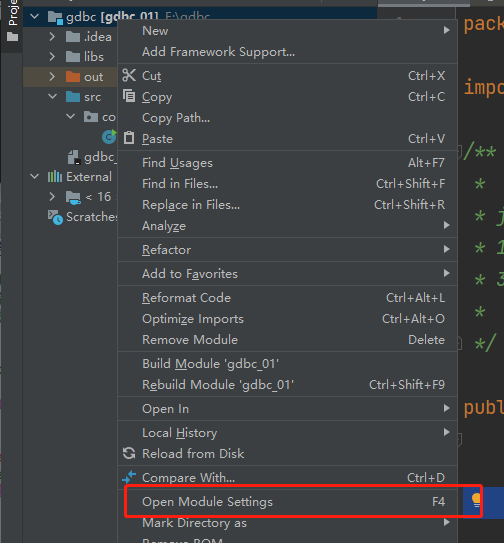Click the gdbc module folder icon

pos(55,17)
